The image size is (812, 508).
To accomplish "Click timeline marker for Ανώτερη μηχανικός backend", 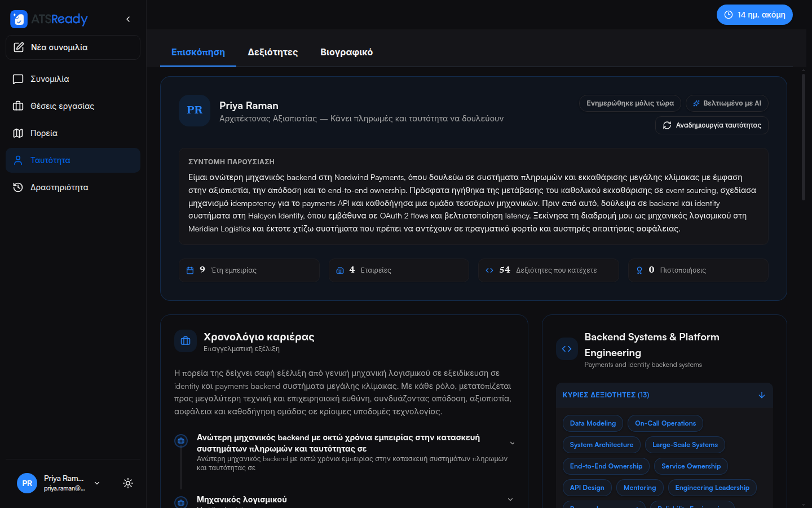I will (181, 441).
